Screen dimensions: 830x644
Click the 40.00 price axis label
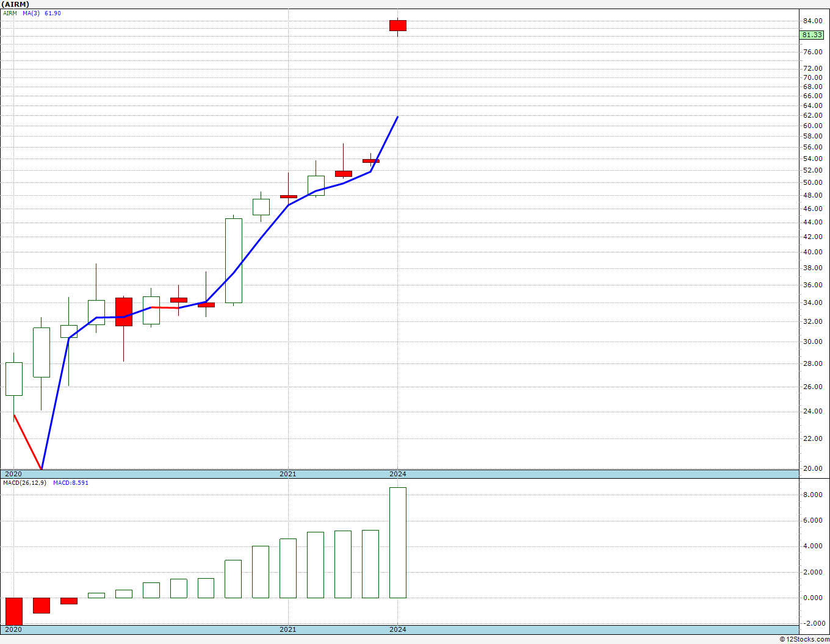tap(812, 252)
